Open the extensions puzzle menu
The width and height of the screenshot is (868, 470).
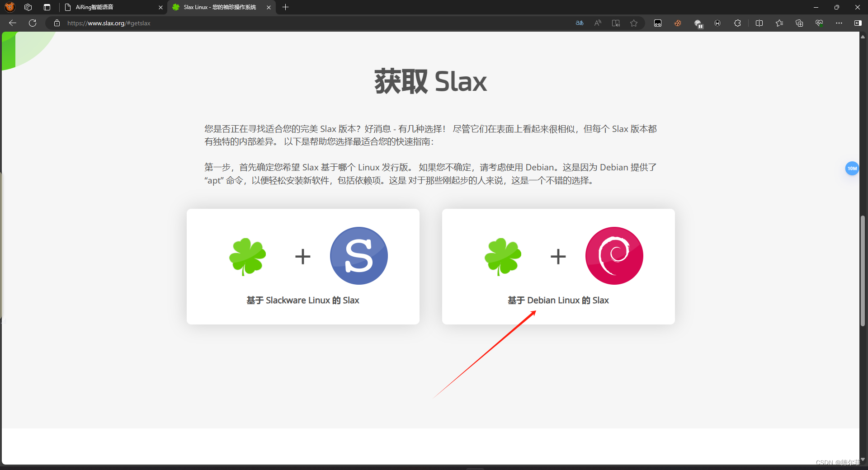(737, 23)
